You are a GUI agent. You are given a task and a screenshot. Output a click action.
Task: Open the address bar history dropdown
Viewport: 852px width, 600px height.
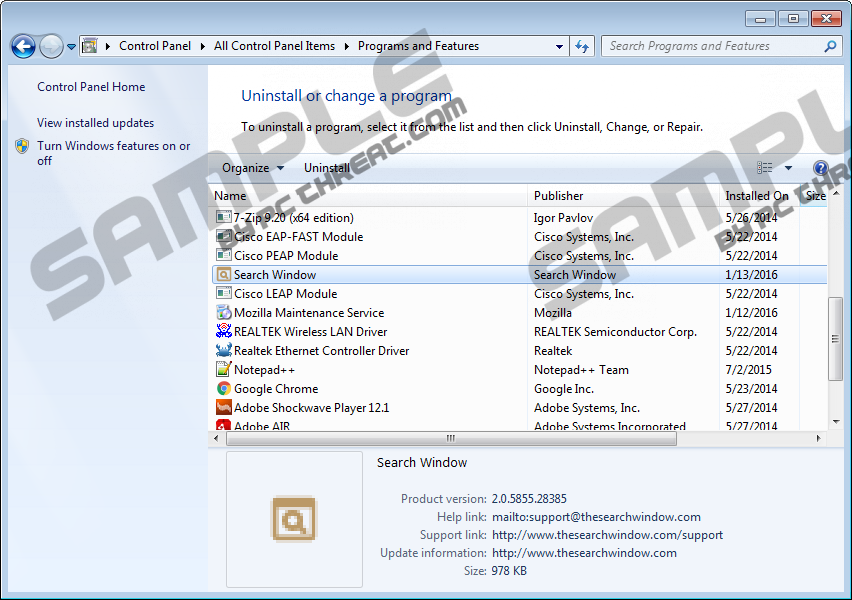559,46
